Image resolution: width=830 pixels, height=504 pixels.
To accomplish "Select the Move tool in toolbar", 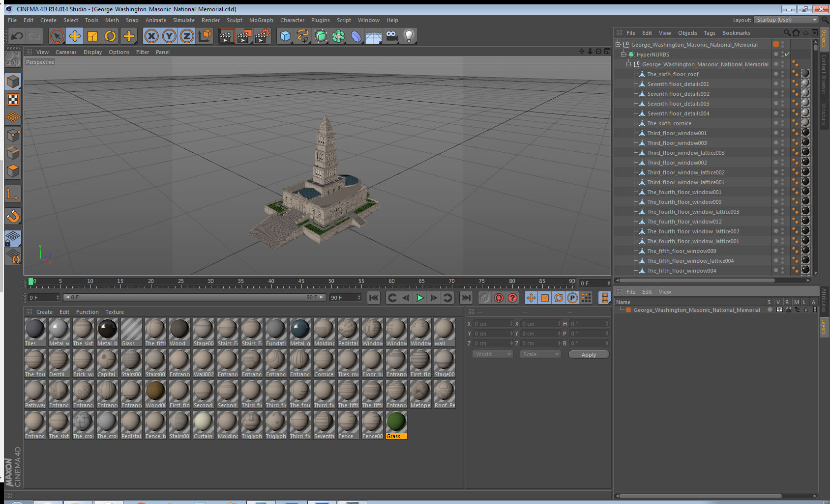I will click(75, 36).
